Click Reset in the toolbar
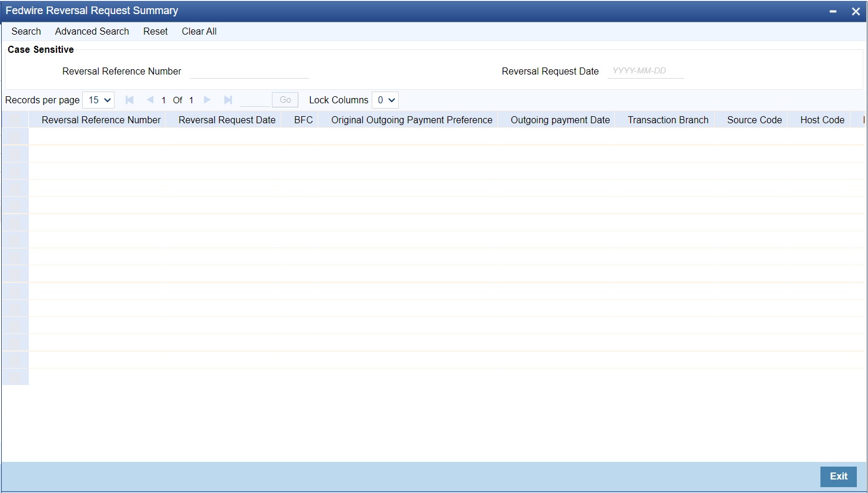 click(x=156, y=32)
